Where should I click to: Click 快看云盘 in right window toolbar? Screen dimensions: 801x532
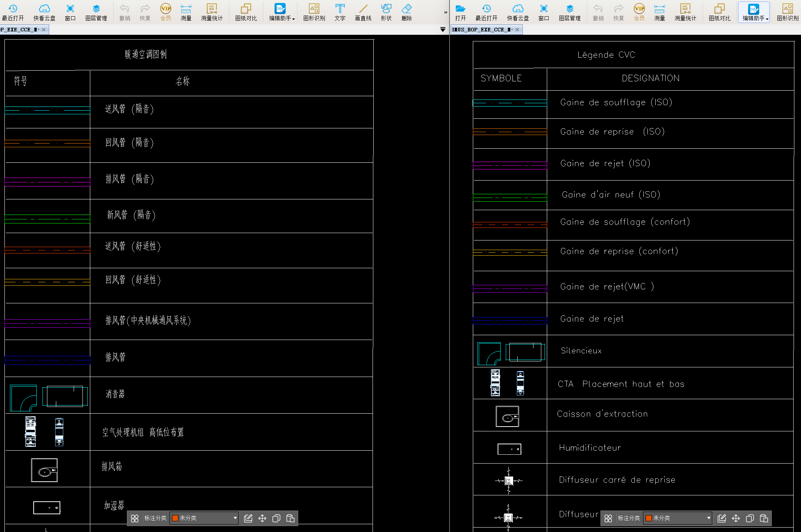click(x=518, y=12)
